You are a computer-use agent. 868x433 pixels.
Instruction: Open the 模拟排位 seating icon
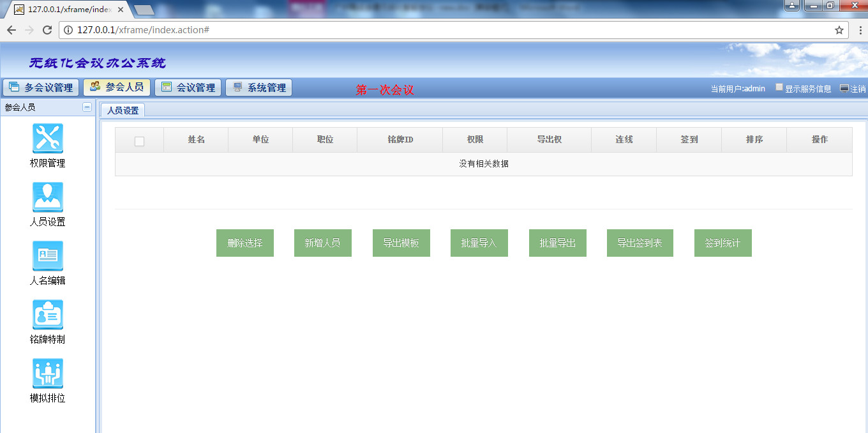tap(47, 374)
